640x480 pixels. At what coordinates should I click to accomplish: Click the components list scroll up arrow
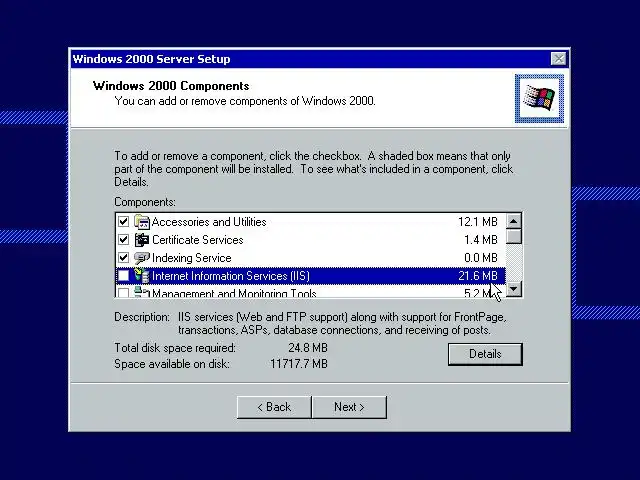513,221
